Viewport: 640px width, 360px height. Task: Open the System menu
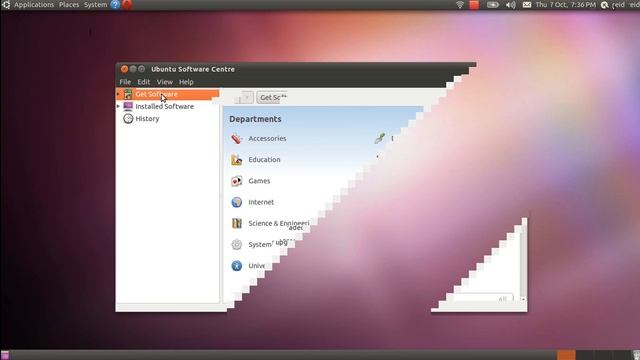tap(96, 4)
